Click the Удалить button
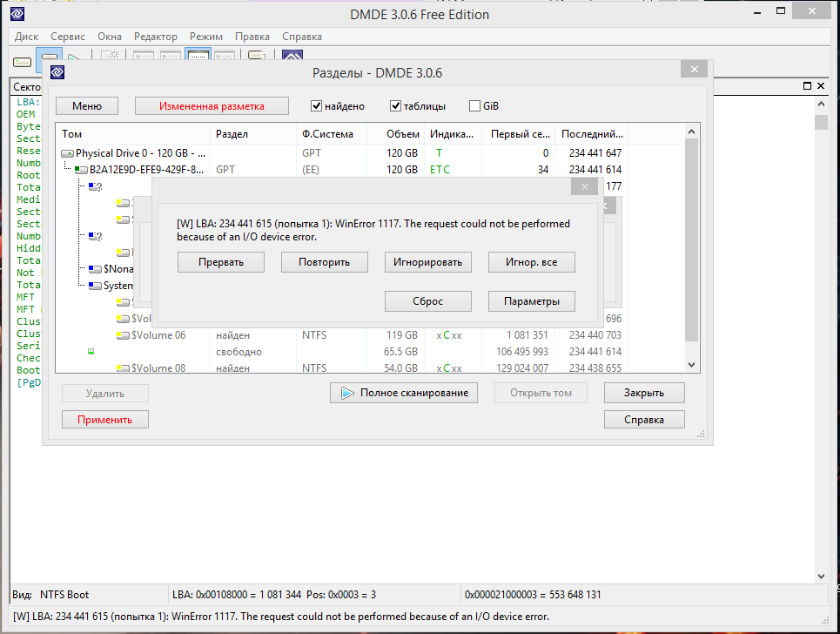 click(x=105, y=394)
